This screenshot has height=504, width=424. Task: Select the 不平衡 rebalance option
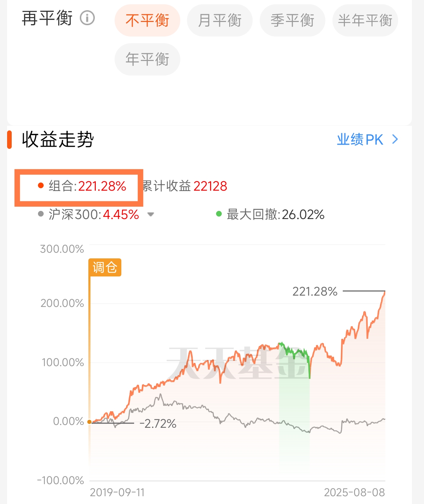(x=147, y=20)
